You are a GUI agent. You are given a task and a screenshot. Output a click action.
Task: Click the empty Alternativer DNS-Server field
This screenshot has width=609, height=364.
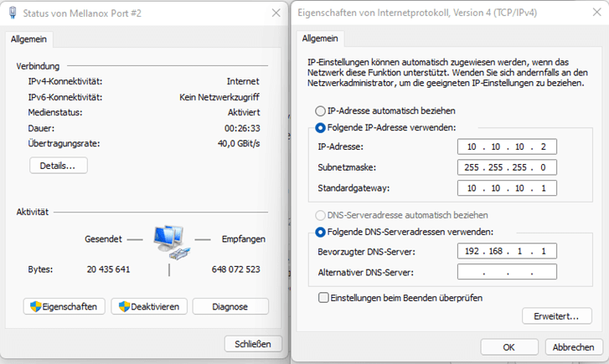[507, 272]
